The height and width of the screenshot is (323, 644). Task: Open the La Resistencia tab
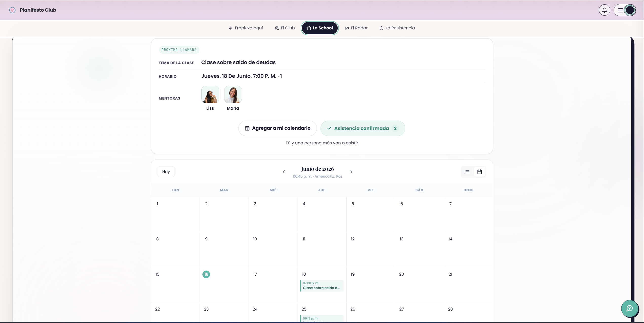tap(397, 28)
